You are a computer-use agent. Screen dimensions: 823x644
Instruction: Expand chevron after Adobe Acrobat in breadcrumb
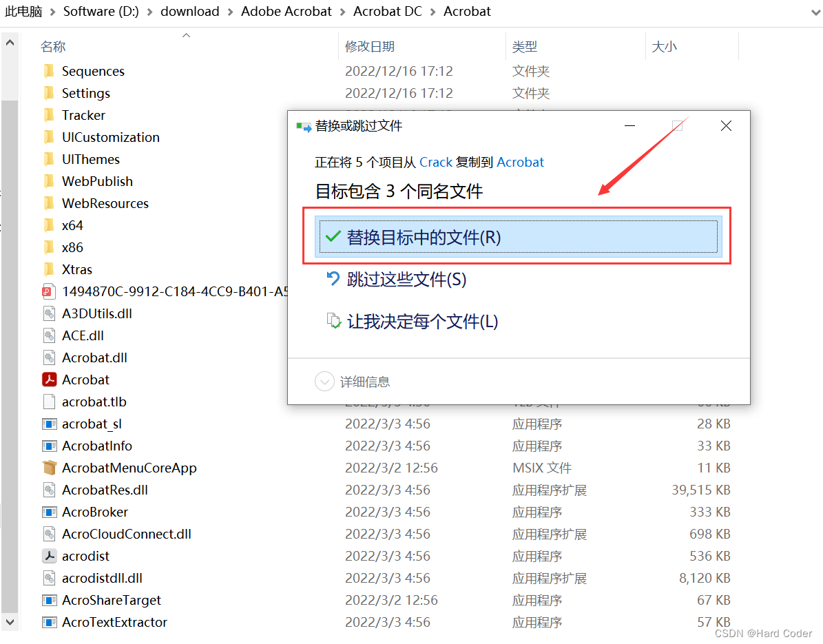(x=342, y=12)
